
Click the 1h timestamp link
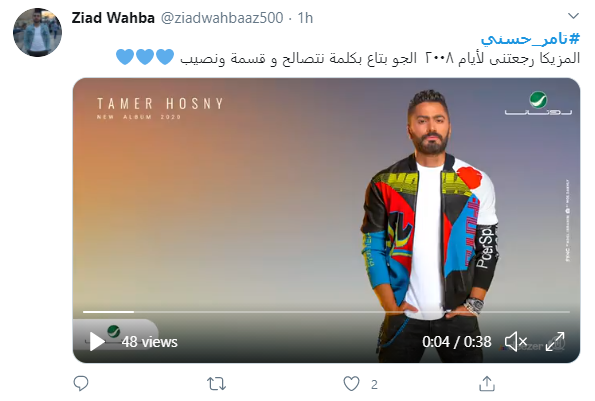[305, 18]
